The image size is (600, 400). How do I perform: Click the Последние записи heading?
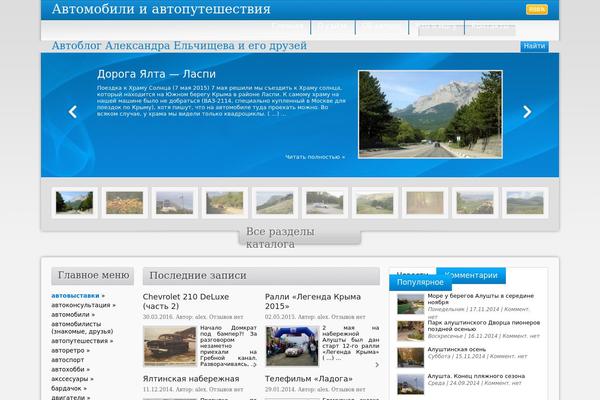261,276
